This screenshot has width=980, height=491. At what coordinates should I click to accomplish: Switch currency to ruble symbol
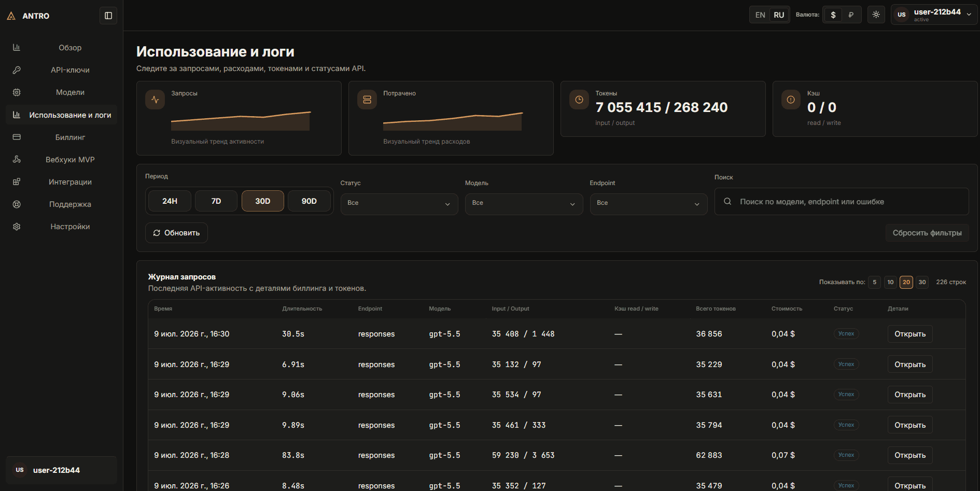click(851, 15)
